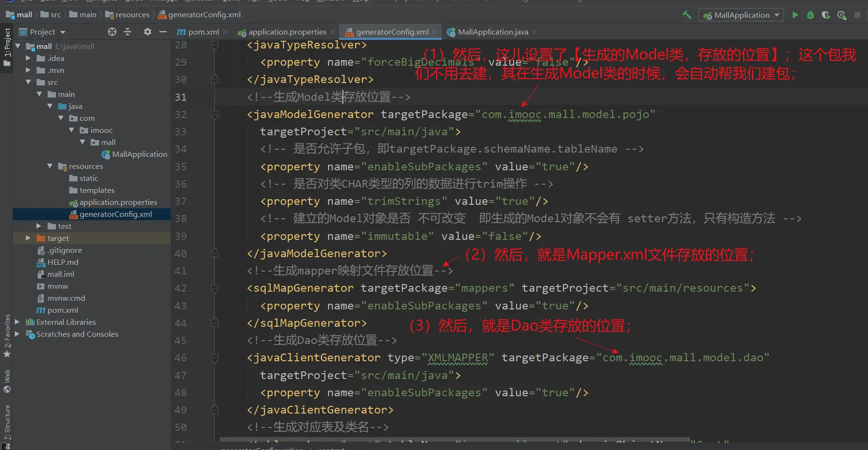
Task: Hide the Project panel using minus icon
Action: (163, 32)
